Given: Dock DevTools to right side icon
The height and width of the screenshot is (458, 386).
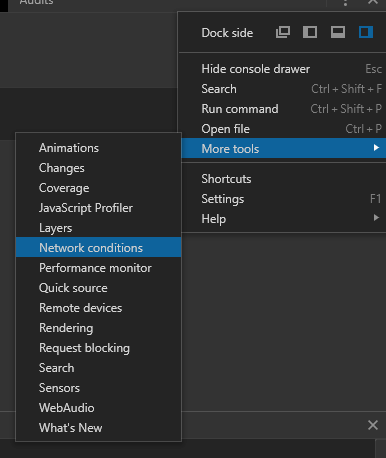Looking at the screenshot, I should [366, 32].
